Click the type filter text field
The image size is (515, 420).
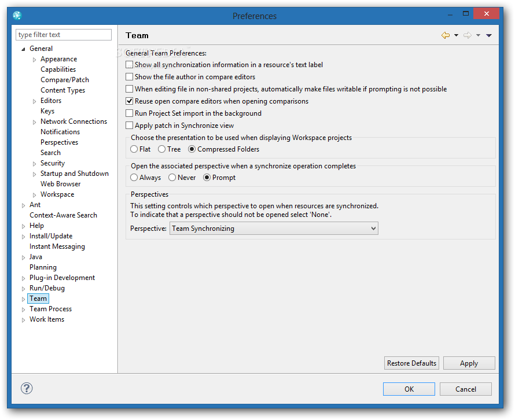[64, 35]
